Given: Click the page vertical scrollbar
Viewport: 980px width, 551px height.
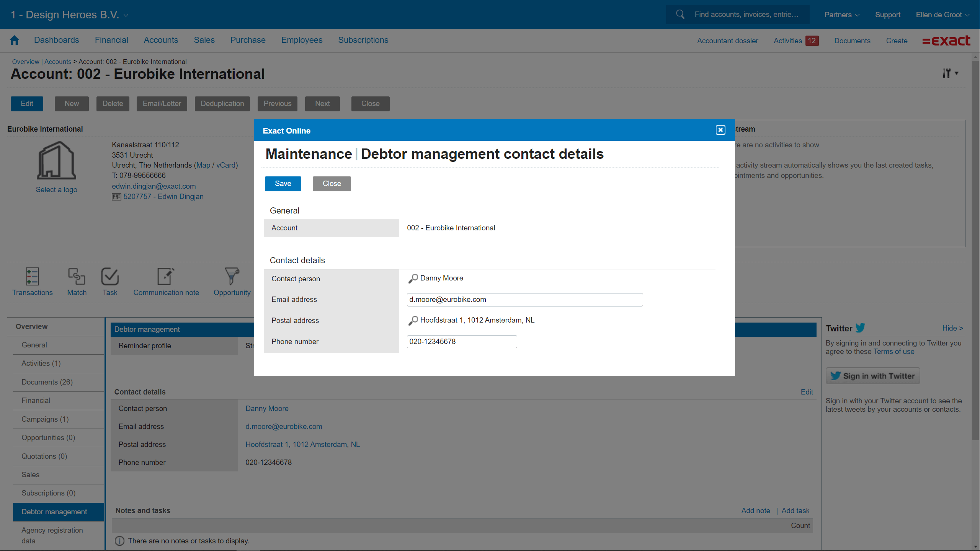Looking at the screenshot, I should 976,250.
